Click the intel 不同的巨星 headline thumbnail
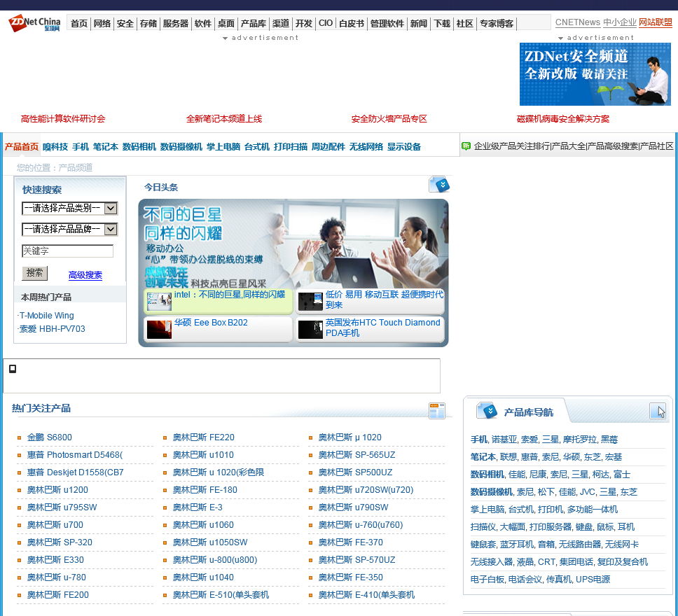The height and width of the screenshot is (616, 678). click(x=159, y=301)
